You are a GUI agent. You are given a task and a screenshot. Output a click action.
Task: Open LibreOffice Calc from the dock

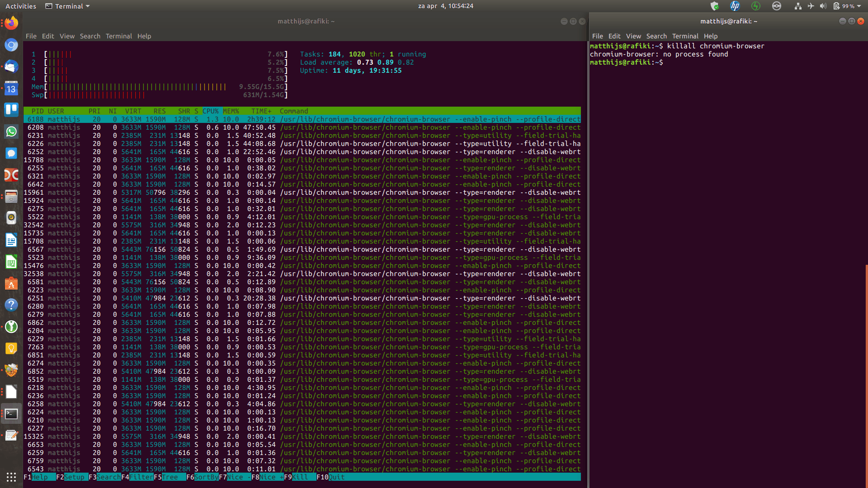tap(11, 262)
